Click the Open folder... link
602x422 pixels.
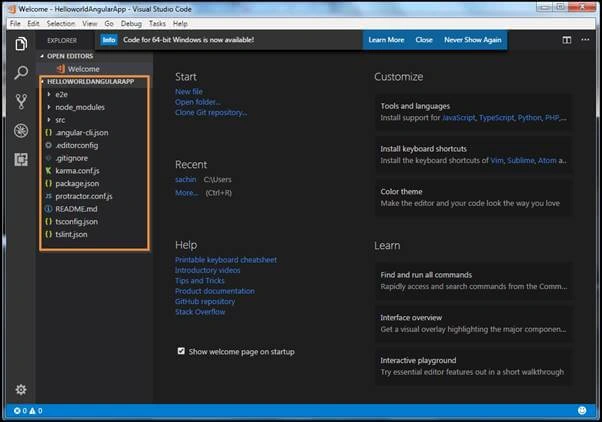pyautogui.click(x=198, y=102)
